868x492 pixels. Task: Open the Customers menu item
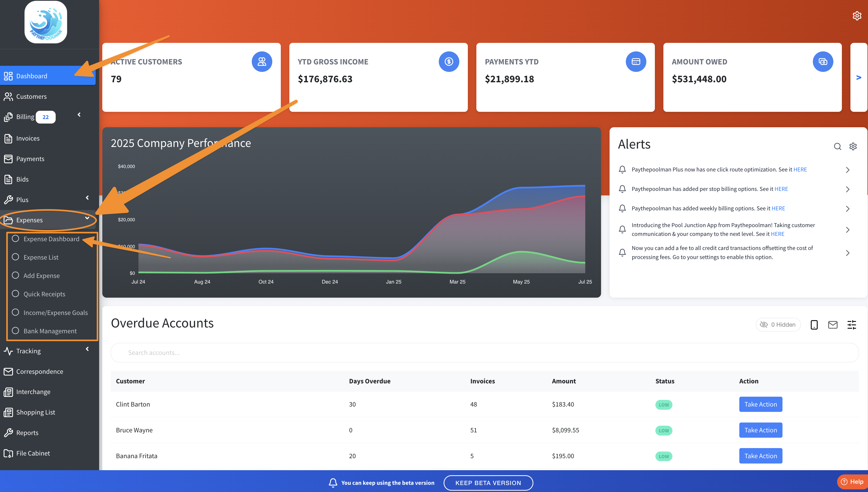click(31, 97)
